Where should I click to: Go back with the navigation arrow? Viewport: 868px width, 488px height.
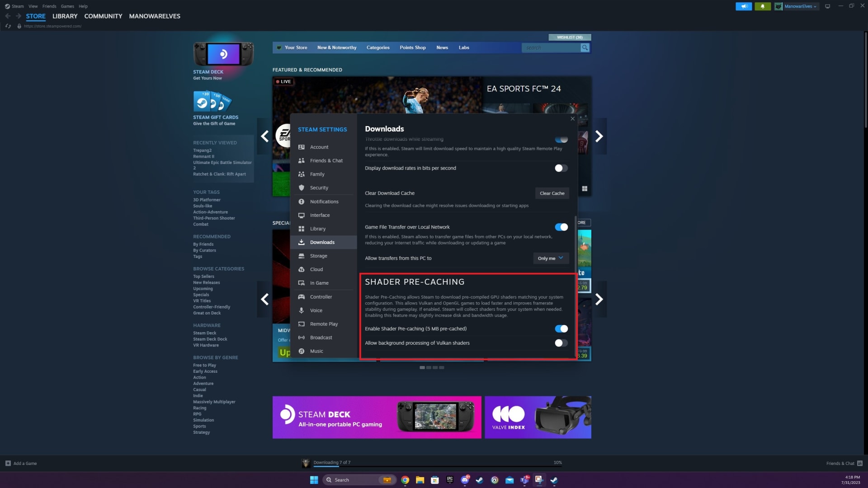(x=8, y=16)
